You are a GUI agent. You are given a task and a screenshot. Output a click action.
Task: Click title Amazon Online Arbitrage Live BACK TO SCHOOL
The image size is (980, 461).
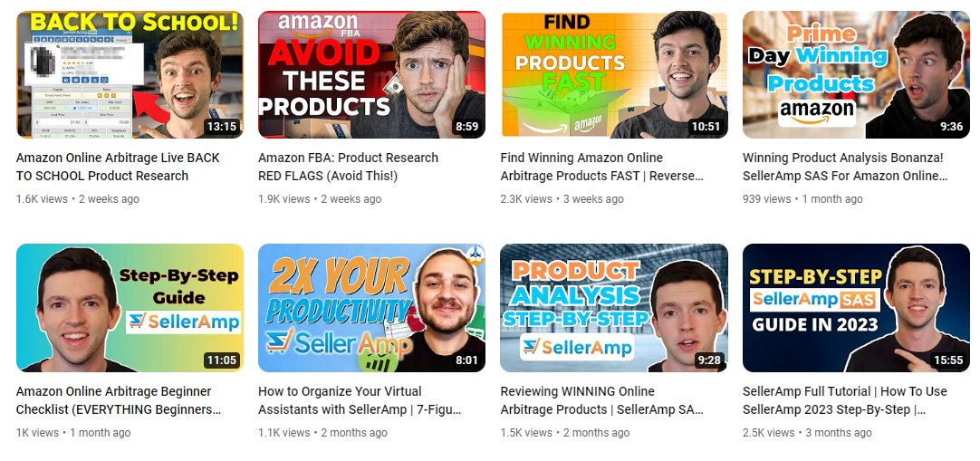point(118,167)
